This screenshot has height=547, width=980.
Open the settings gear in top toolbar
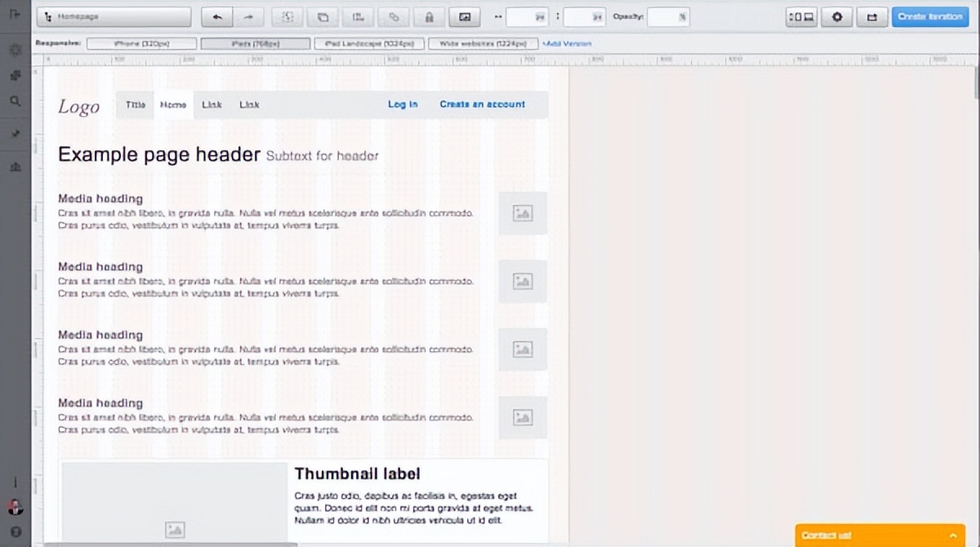click(x=836, y=16)
